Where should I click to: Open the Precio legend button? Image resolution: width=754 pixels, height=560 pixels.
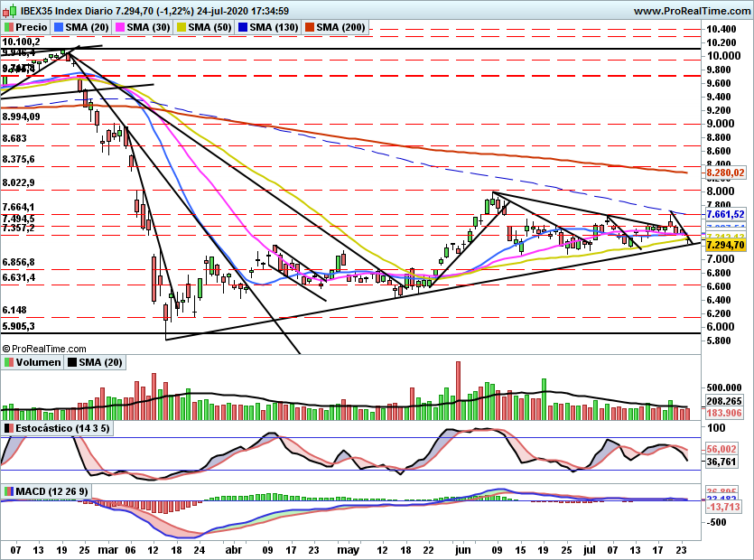pos(25,27)
